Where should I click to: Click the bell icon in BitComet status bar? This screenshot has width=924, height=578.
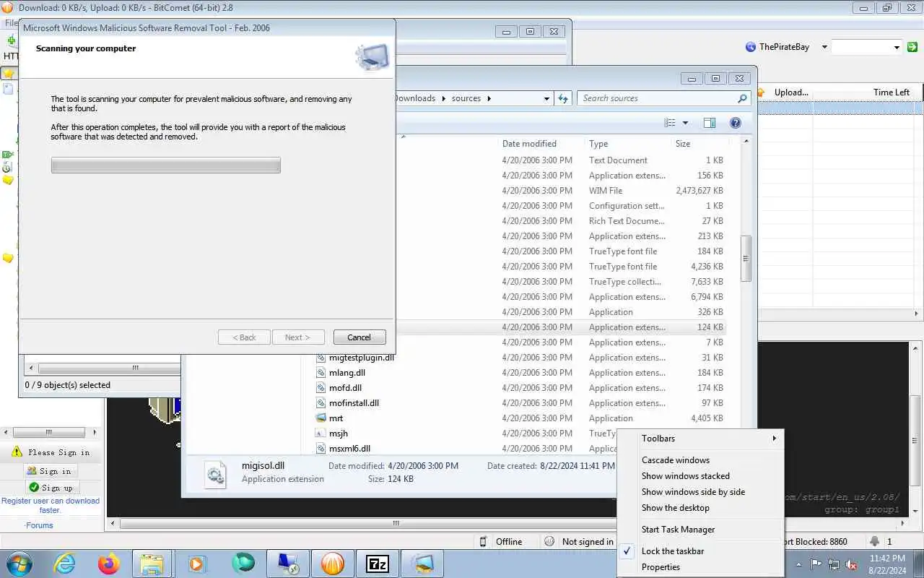point(875,541)
